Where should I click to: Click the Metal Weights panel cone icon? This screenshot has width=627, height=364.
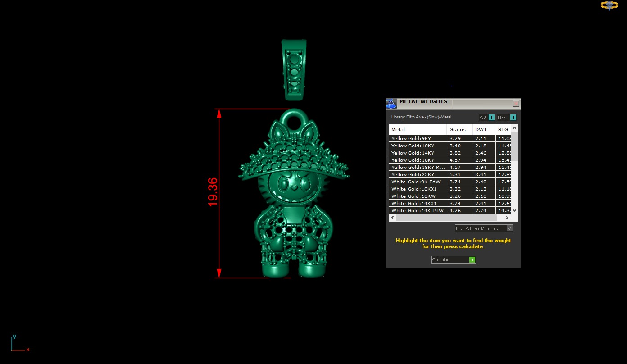click(391, 104)
